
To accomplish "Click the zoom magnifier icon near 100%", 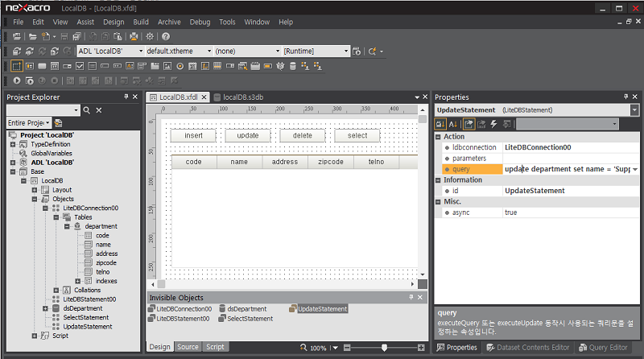I will coord(303,348).
